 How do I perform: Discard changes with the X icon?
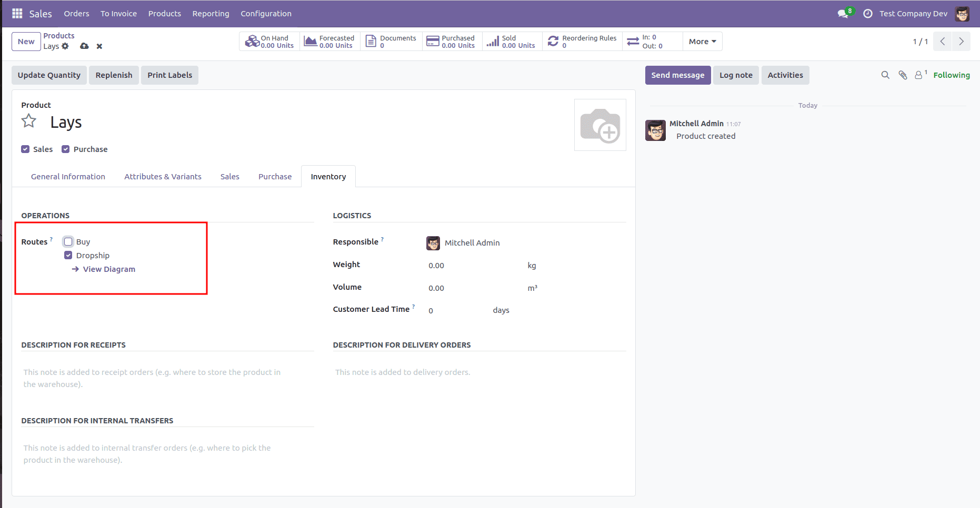pyautogui.click(x=99, y=46)
